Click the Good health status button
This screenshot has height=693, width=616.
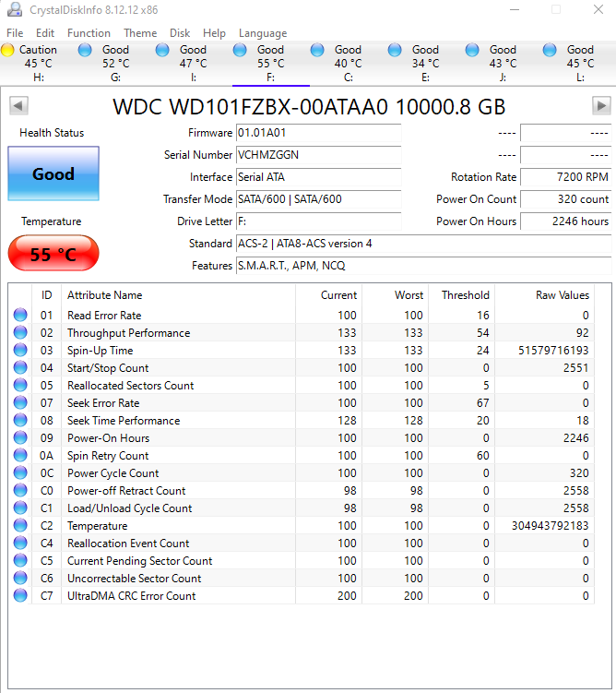(53, 173)
